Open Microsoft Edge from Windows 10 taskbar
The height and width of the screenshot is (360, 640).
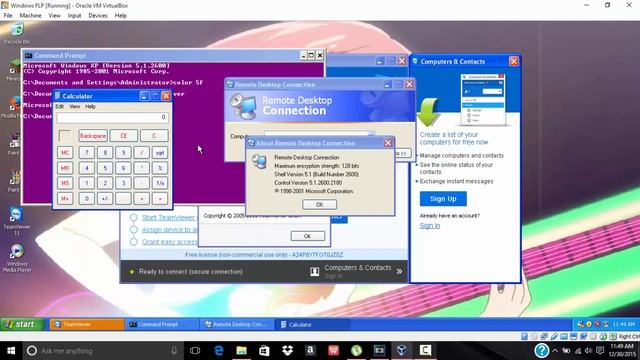(219, 350)
